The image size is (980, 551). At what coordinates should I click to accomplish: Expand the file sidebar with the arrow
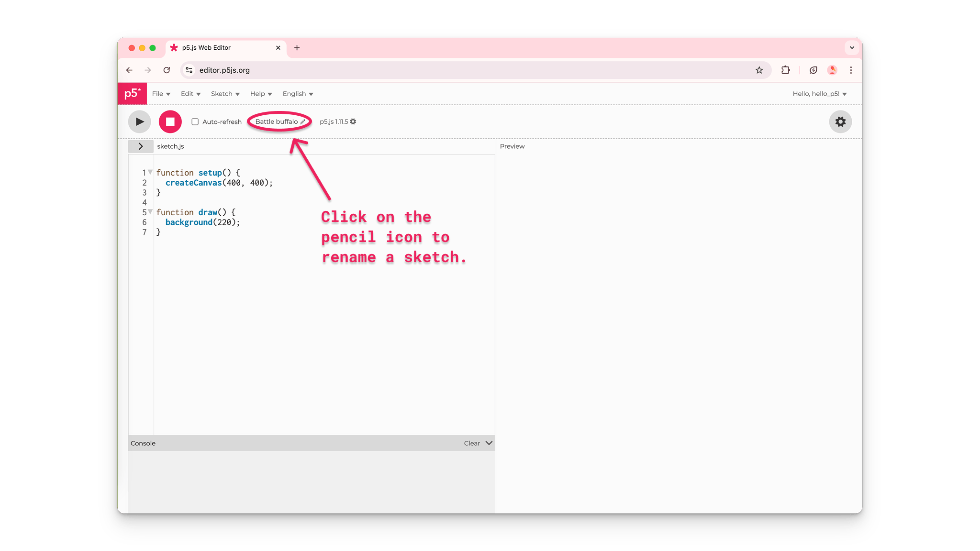point(141,146)
